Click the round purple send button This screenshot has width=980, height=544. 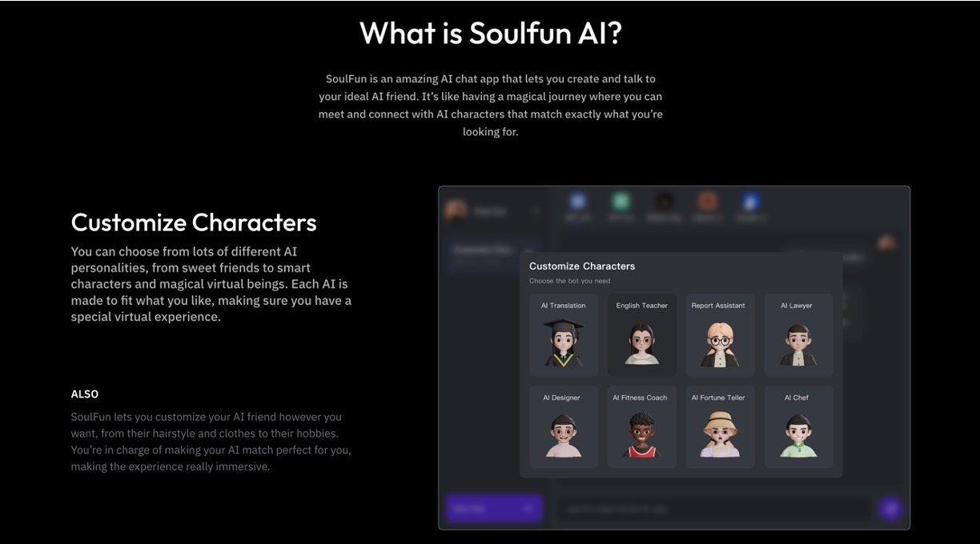[x=890, y=508]
